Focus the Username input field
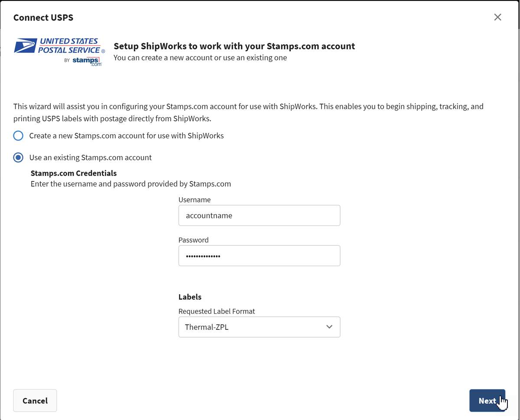The width and height of the screenshot is (520, 420). [x=259, y=215]
